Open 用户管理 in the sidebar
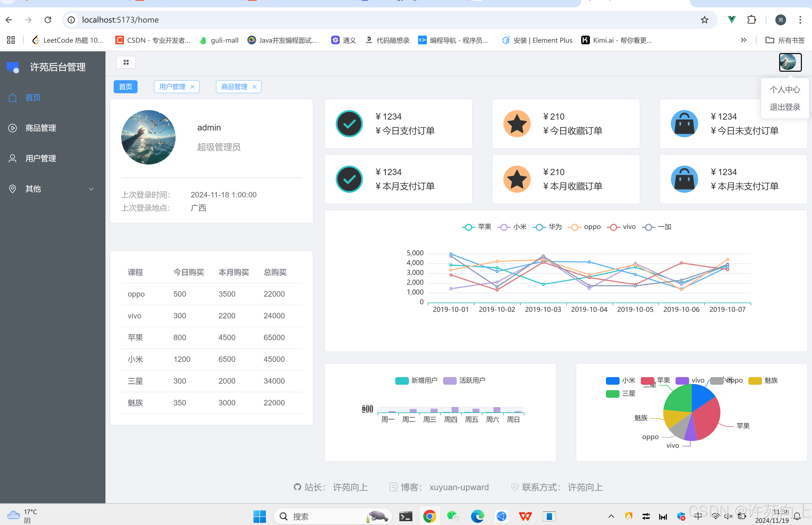812x525 pixels. [52, 159]
